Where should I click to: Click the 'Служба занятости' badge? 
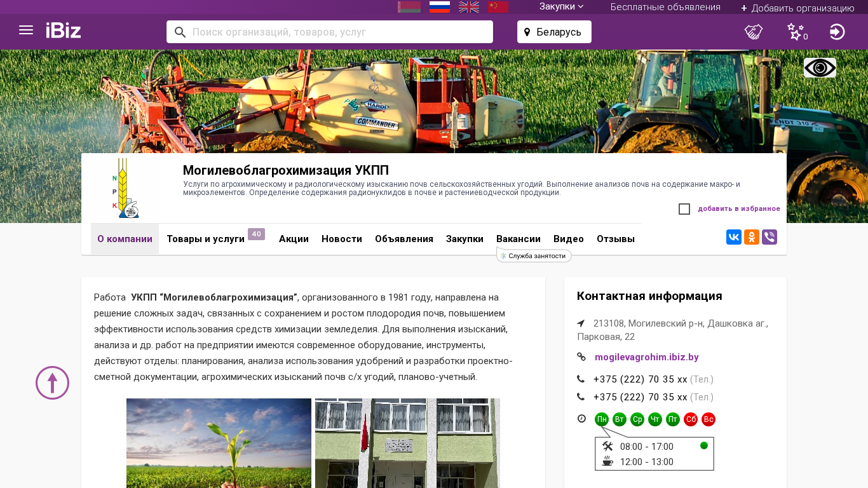point(534,255)
